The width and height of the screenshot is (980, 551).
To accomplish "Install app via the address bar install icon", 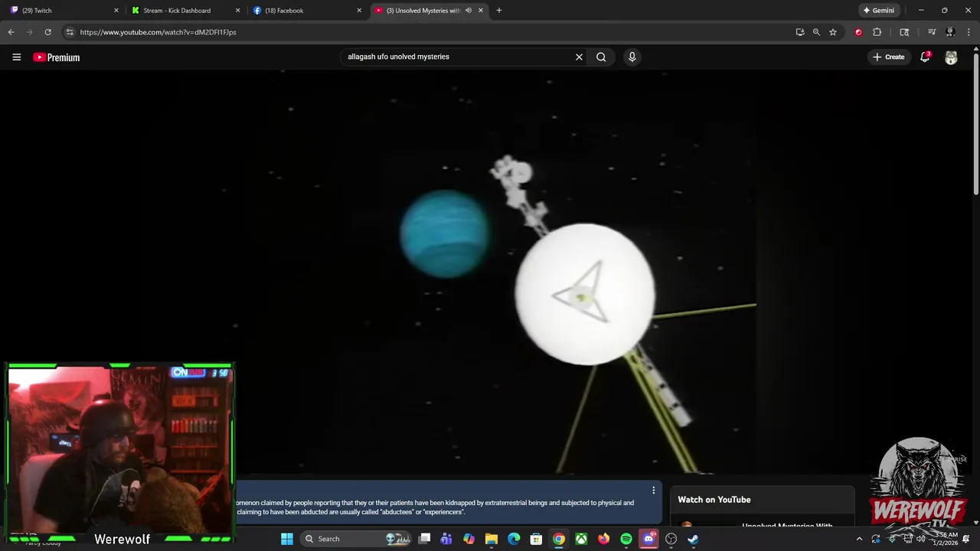I will coord(799,32).
